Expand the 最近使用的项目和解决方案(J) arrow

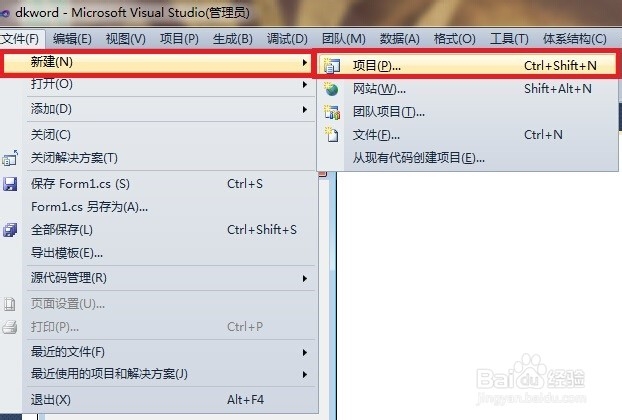click(x=305, y=374)
